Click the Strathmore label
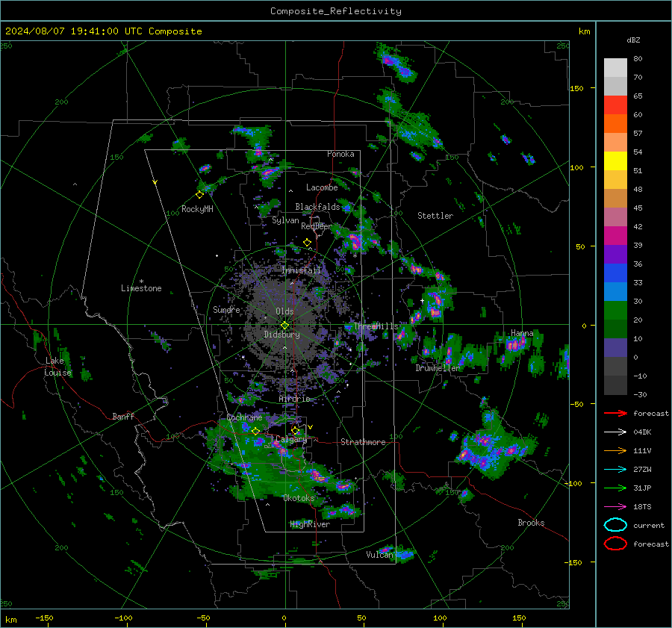The width and height of the screenshot is (672, 628). pos(363,442)
